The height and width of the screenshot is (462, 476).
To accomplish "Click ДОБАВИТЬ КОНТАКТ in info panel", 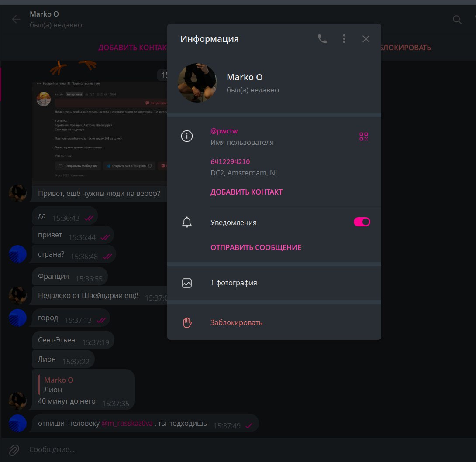I will click(246, 192).
